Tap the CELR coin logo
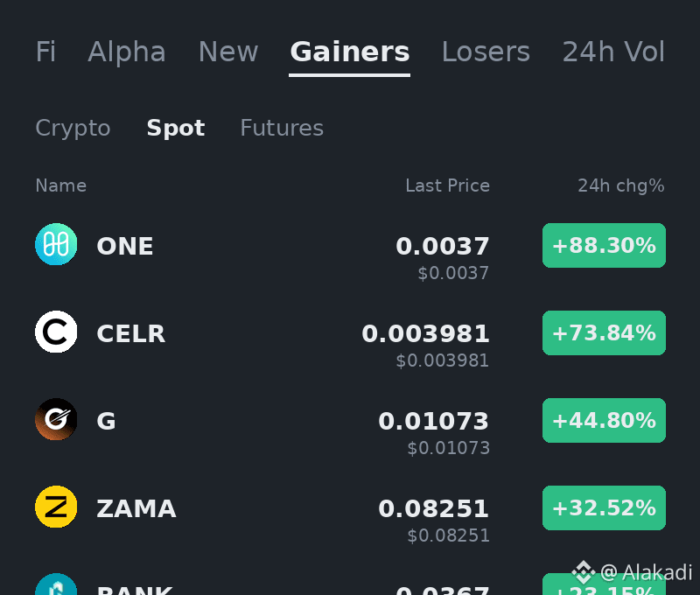This screenshot has width=700, height=595. 56,332
